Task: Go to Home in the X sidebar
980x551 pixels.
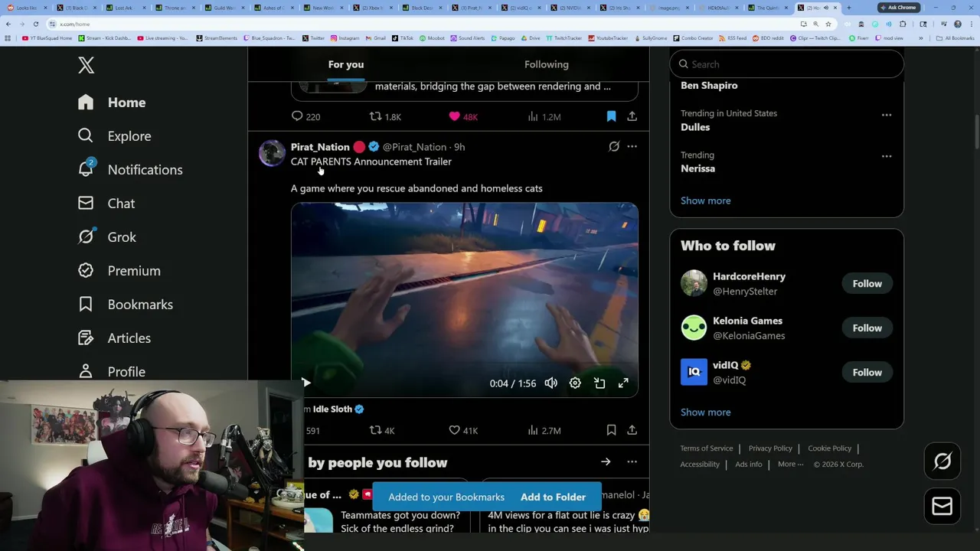Action: coord(112,103)
